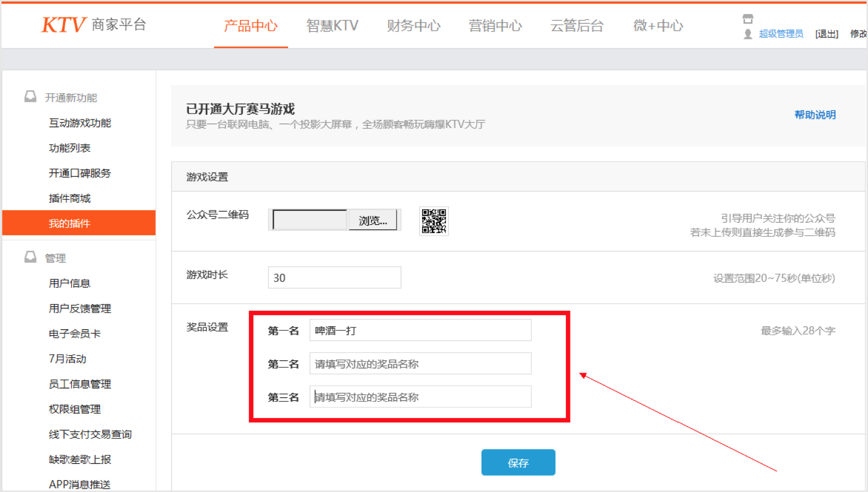868x492 pixels.
Task: Click the 设置范围20~75秒(单位秒) hint
Action: pyautogui.click(x=774, y=278)
